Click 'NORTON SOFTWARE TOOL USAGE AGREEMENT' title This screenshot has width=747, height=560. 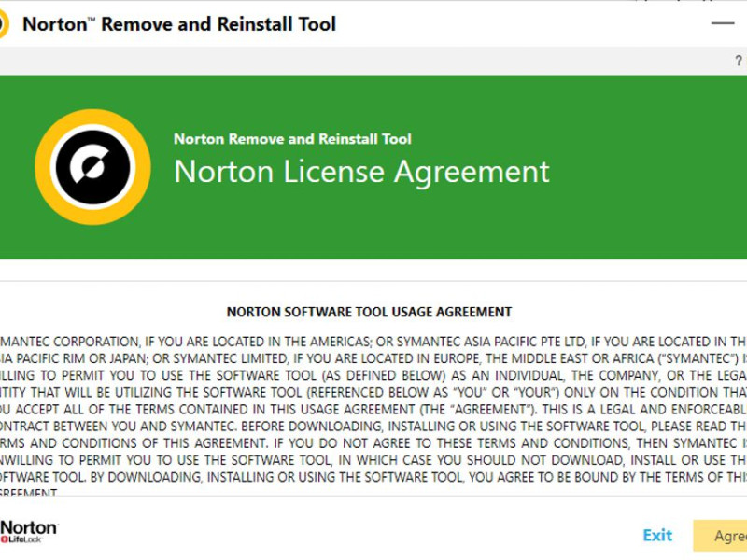tap(369, 312)
